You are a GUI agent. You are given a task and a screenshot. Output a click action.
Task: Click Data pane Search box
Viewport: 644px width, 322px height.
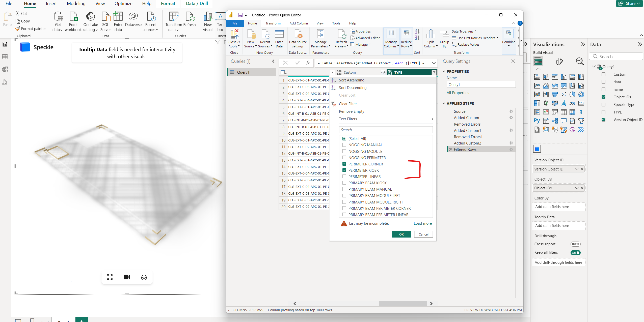616,56
